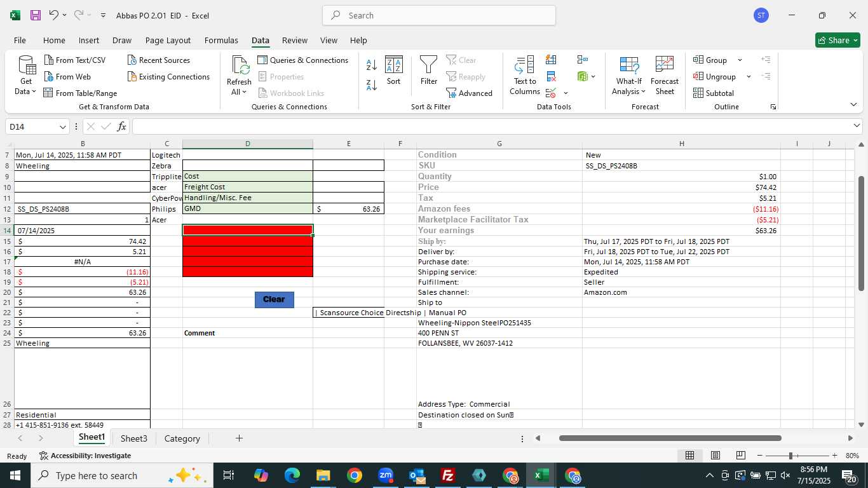Open Advanced filter options
Screen dimensions: 868x488
point(470,93)
